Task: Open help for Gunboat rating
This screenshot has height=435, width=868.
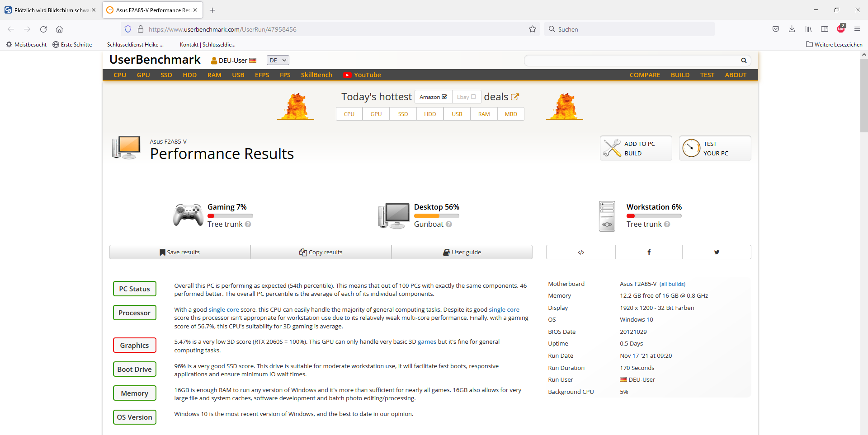Action: [449, 225]
